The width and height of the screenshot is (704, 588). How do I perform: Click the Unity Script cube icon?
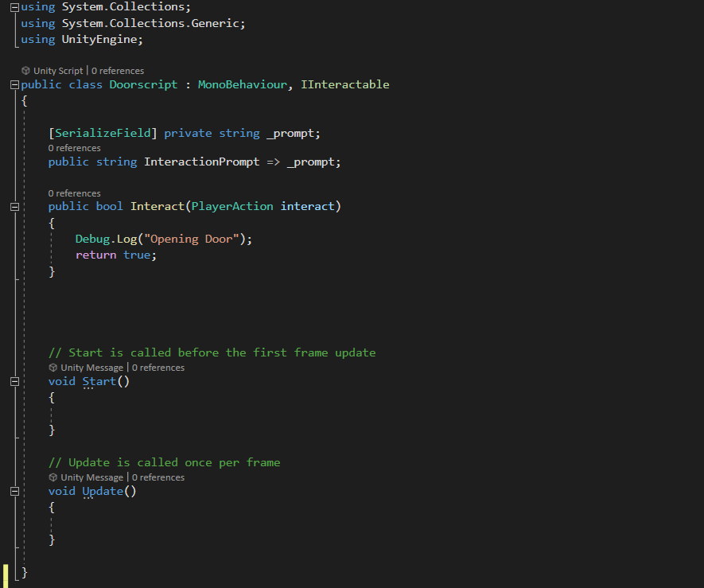pyautogui.click(x=25, y=71)
